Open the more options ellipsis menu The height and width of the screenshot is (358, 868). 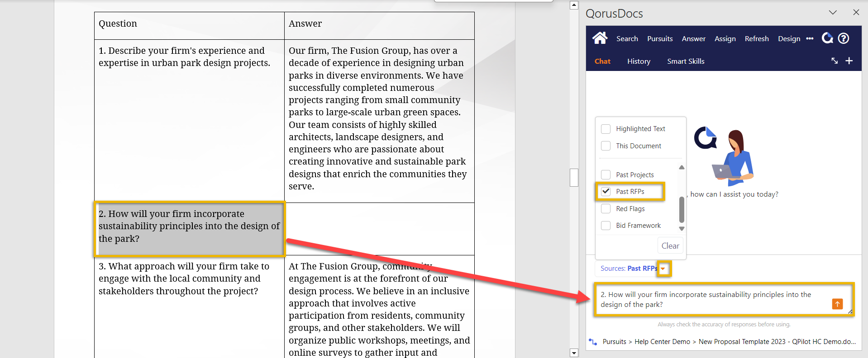click(x=810, y=38)
